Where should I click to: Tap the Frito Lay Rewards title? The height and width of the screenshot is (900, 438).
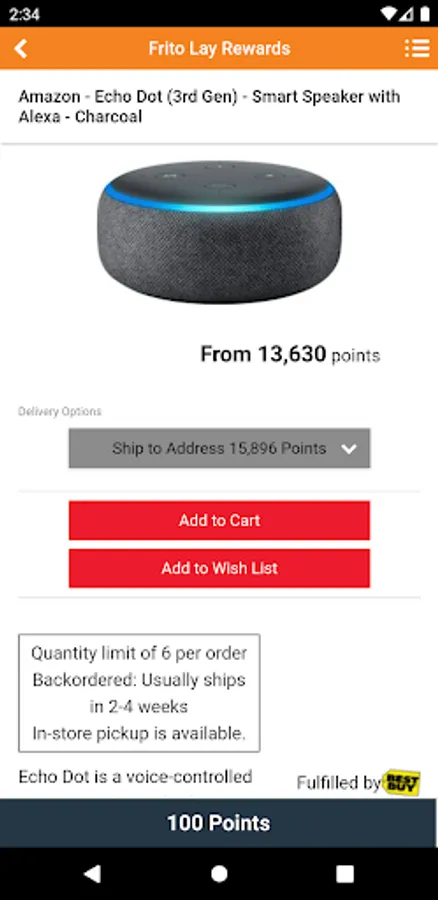(219, 49)
